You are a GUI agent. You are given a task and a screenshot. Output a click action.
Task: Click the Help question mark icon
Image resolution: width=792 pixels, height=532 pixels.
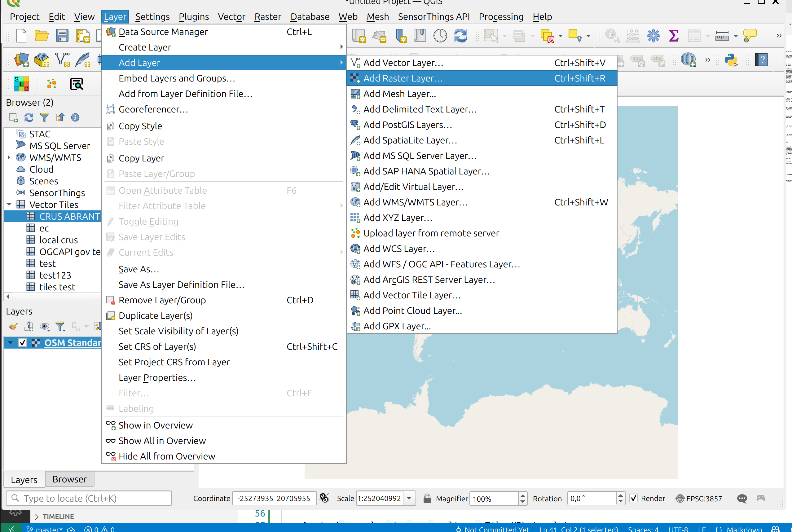pos(761,60)
